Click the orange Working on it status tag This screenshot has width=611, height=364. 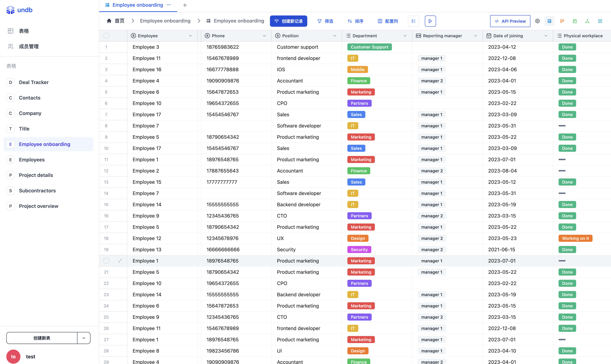click(x=575, y=238)
